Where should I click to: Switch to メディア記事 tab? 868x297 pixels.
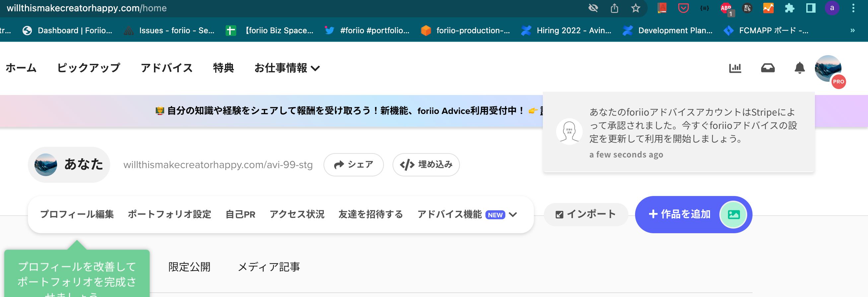[x=268, y=267]
